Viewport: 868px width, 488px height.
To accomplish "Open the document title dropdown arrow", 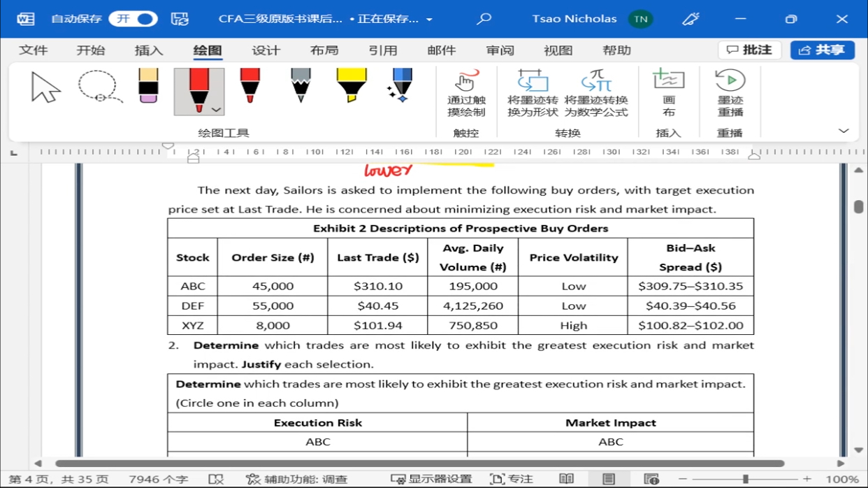I will [429, 20].
